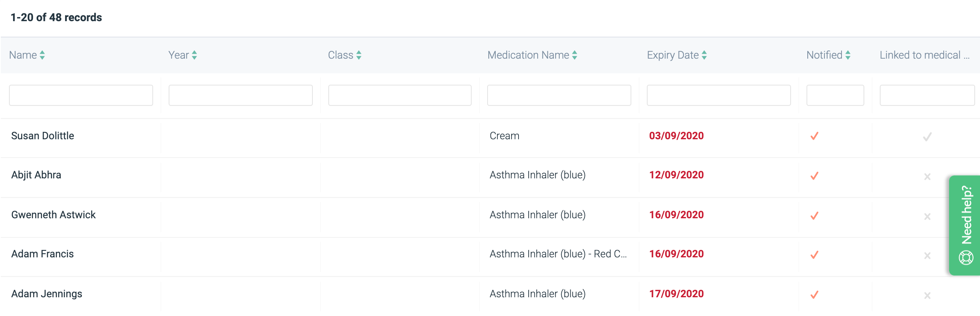Open the Need help? side button

point(965,225)
